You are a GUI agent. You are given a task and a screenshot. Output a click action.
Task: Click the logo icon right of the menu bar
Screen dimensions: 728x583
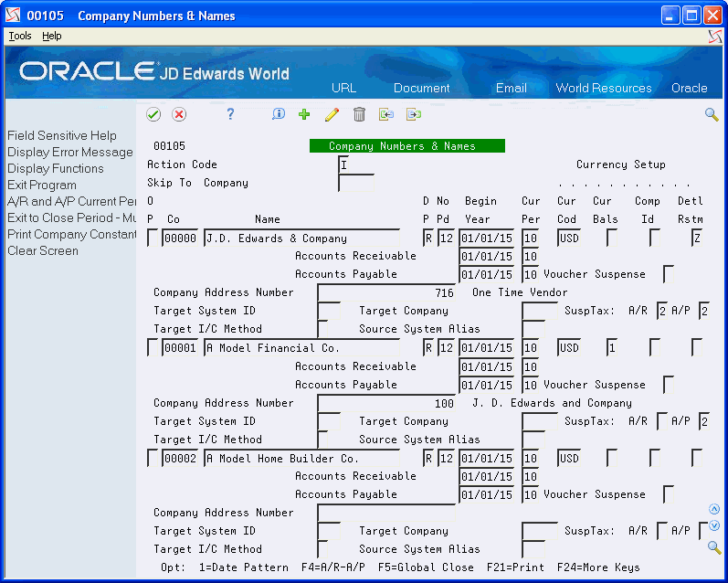(x=715, y=37)
